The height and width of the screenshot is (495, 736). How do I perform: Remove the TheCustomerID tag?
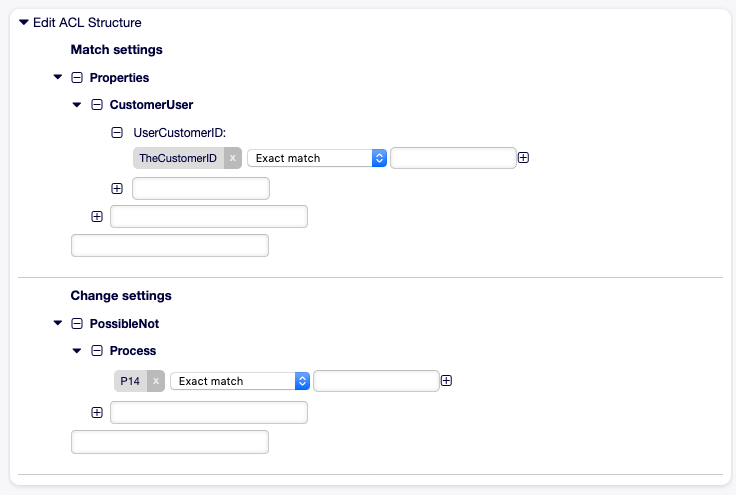tap(232, 158)
